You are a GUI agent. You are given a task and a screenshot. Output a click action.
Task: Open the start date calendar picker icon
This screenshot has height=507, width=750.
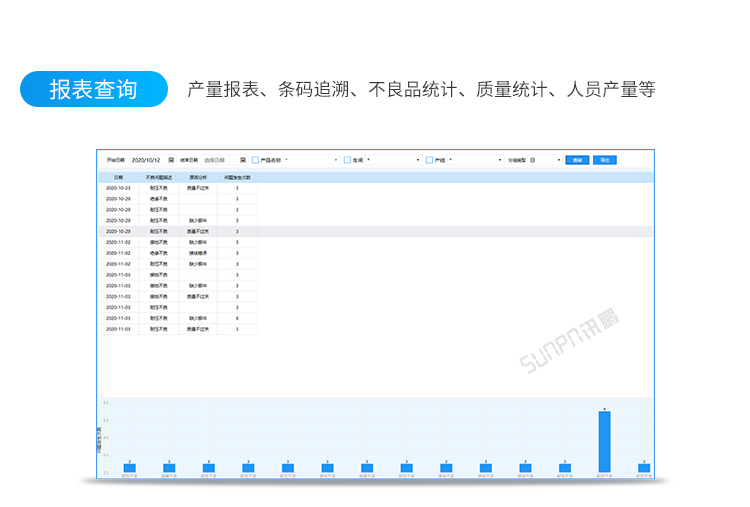click(x=171, y=160)
